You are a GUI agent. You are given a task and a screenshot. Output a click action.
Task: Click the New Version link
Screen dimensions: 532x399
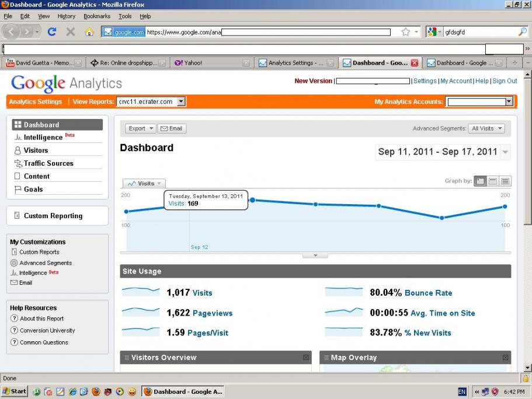[313, 81]
